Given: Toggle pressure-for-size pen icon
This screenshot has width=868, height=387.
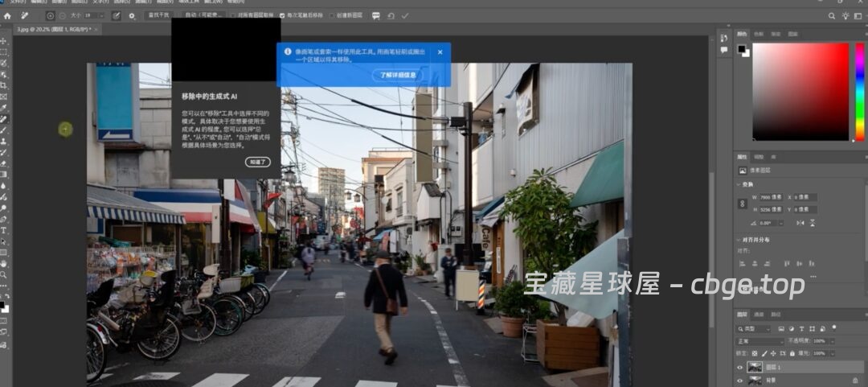Looking at the screenshot, I should coord(116,16).
